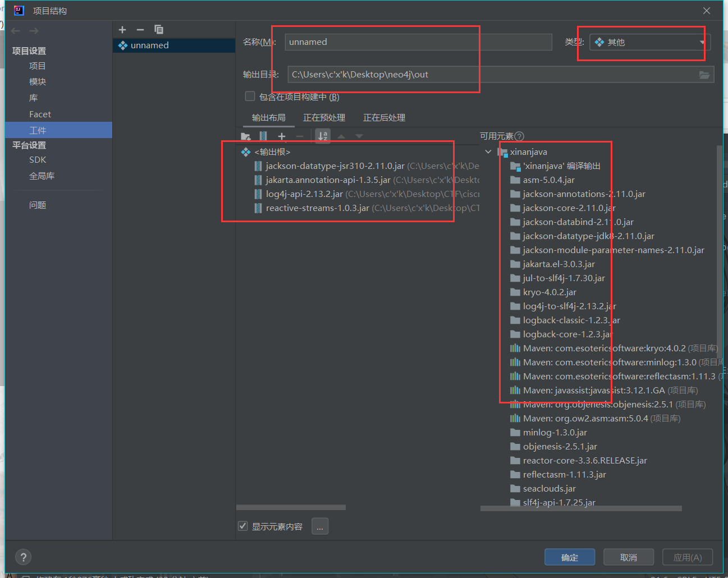
Task: Click the remove artifact minus icon
Action: (x=140, y=30)
